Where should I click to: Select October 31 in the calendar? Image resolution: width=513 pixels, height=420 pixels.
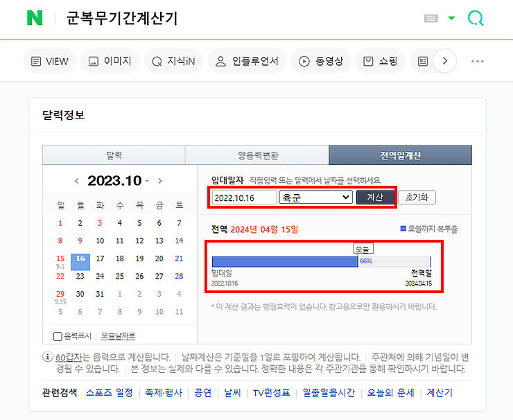click(x=100, y=294)
